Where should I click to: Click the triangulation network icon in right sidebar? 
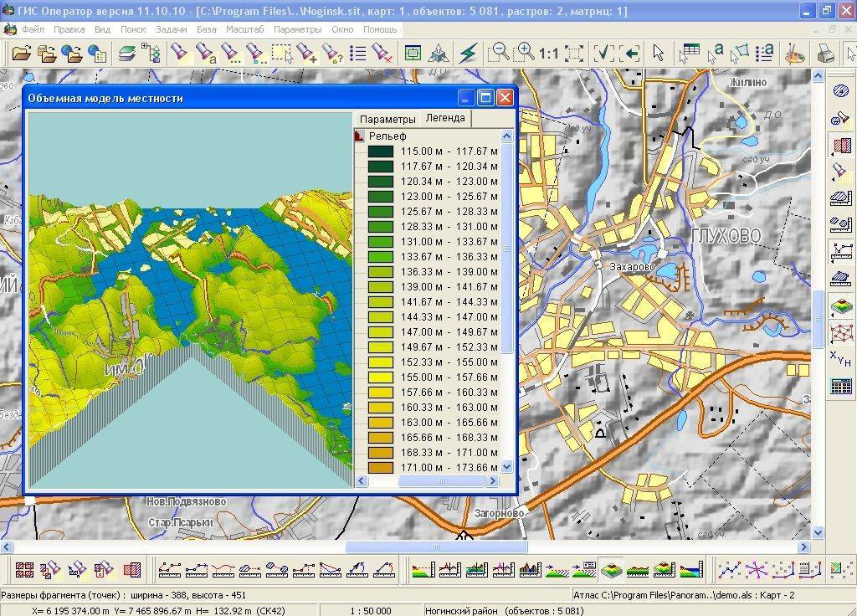[840, 331]
